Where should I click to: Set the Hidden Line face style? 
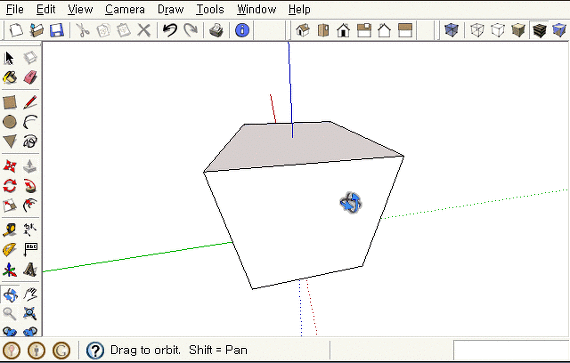[498, 30]
